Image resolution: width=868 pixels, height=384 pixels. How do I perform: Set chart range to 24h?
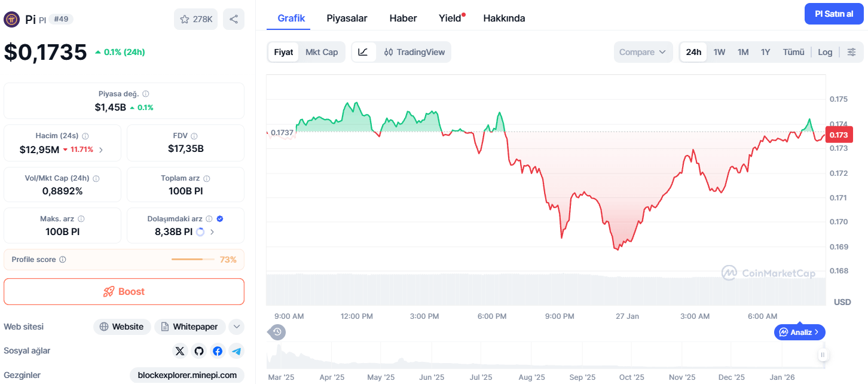tap(693, 52)
